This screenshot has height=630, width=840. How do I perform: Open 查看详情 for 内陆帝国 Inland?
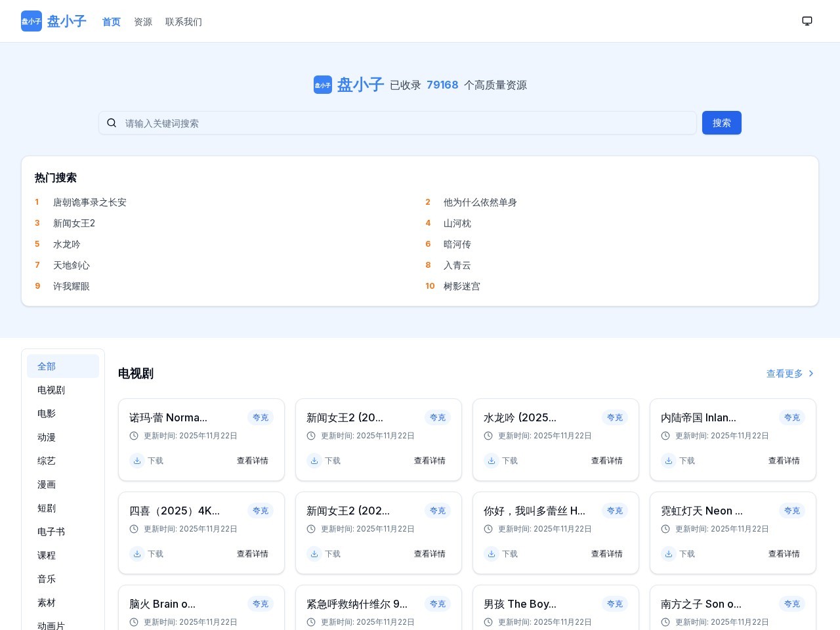(x=784, y=461)
